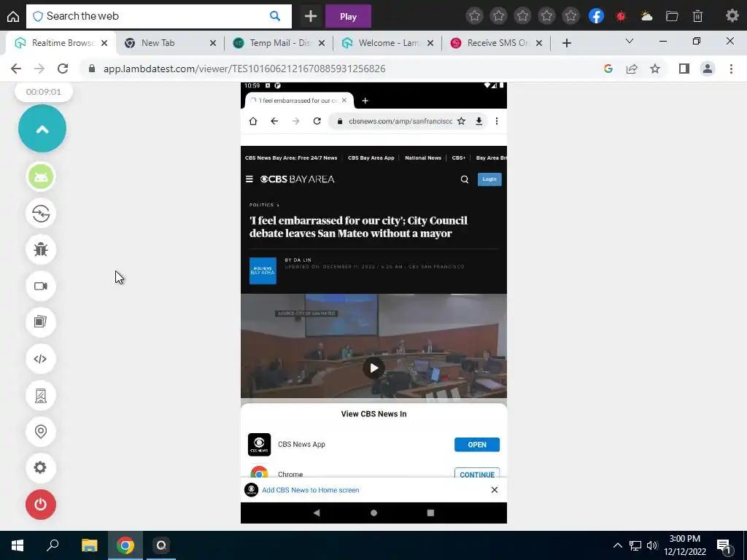The height and width of the screenshot is (560, 747).
Task: Click the weather icon in top bar
Action: click(646, 16)
